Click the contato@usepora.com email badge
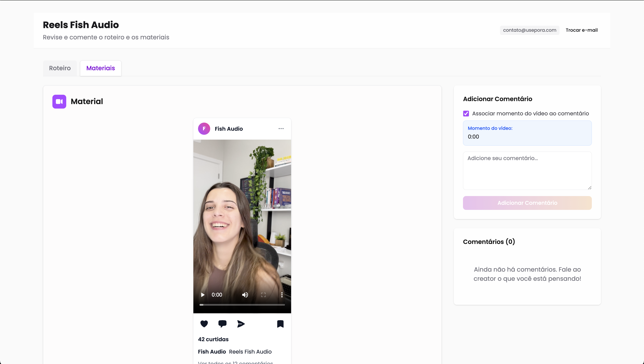The height and width of the screenshot is (364, 644). click(x=529, y=30)
